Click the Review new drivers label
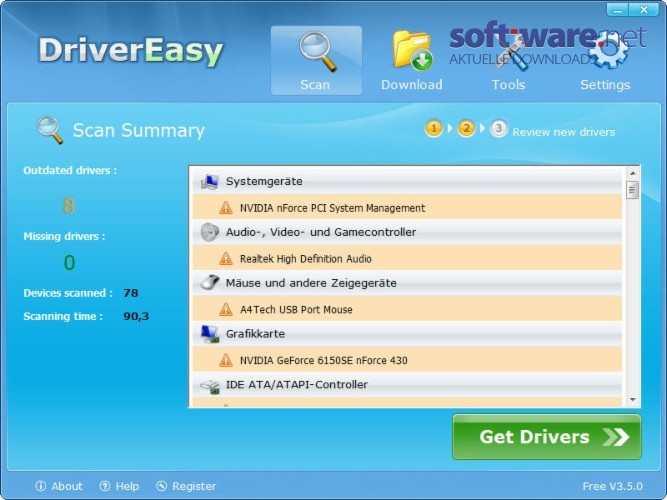Screen dimensions: 667x500 [x=564, y=132]
